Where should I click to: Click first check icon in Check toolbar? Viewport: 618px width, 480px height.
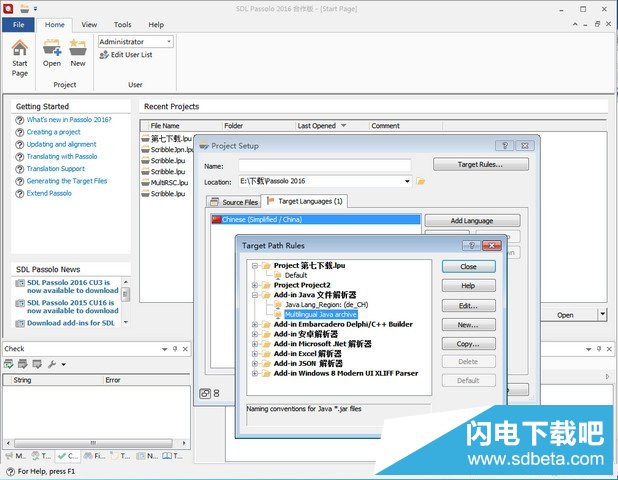8,364
